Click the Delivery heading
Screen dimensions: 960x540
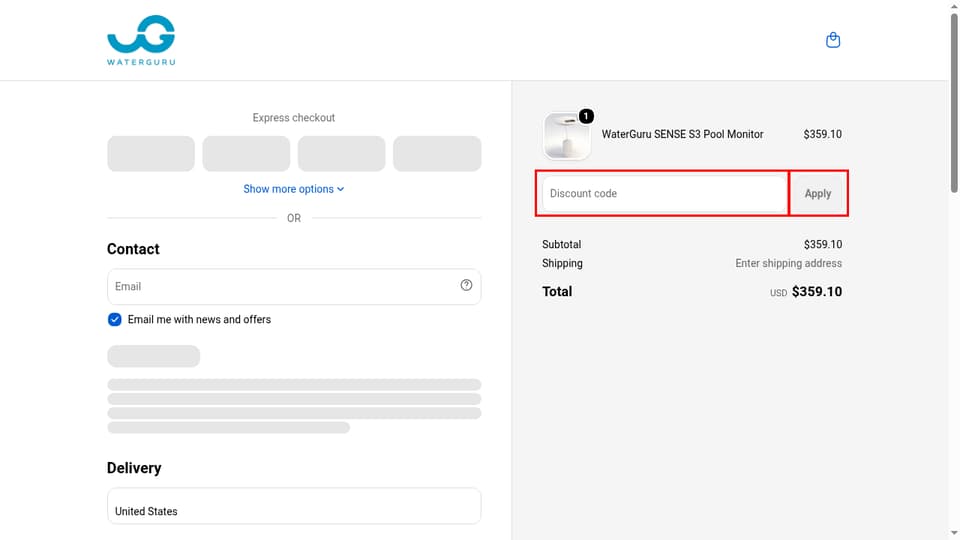pyautogui.click(x=134, y=468)
